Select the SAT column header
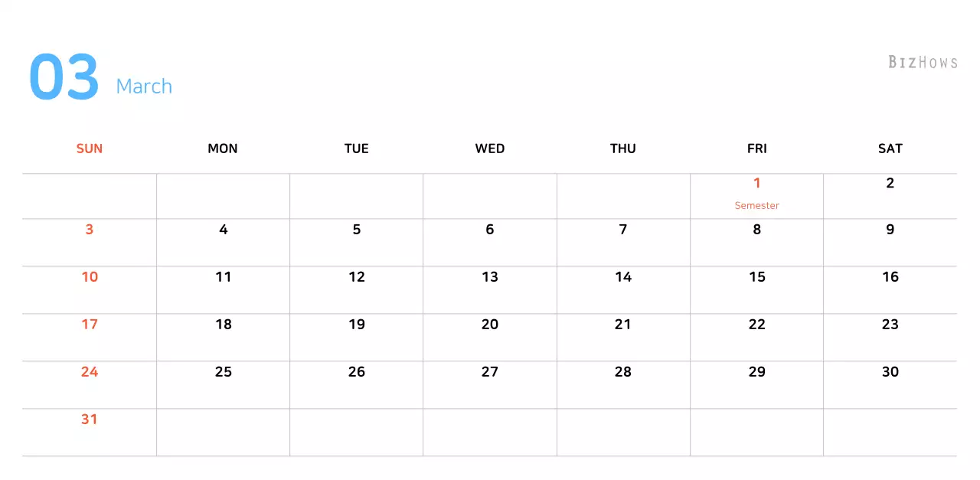Screen dimensions: 980x480 tap(890, 149)
